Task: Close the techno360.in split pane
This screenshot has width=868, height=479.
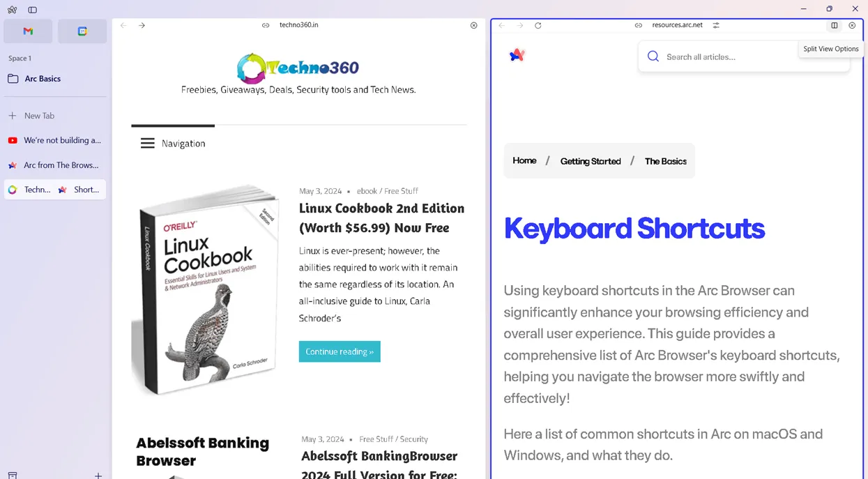Action: tap(474, 25)
